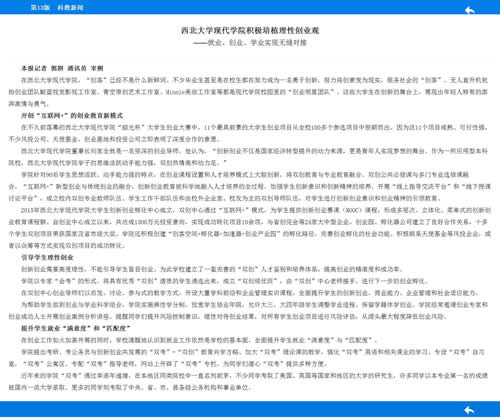Click the back arrow in the bottom bar

click(470, 410)
